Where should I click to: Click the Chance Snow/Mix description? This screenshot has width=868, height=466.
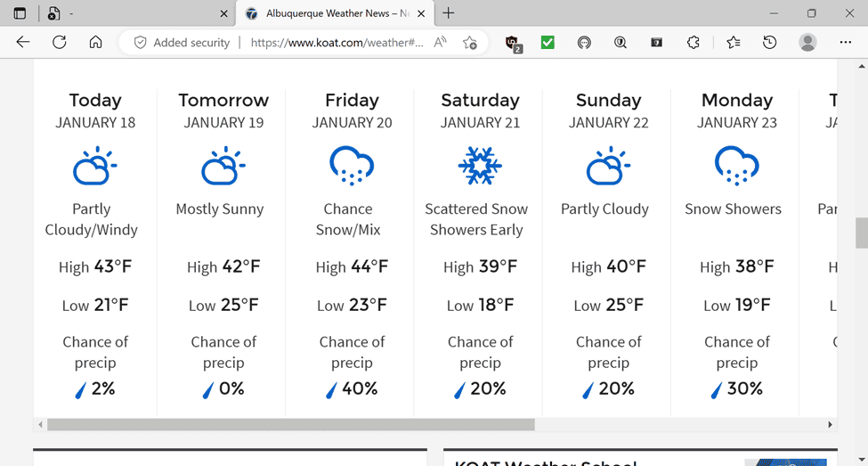coord(348,219)
